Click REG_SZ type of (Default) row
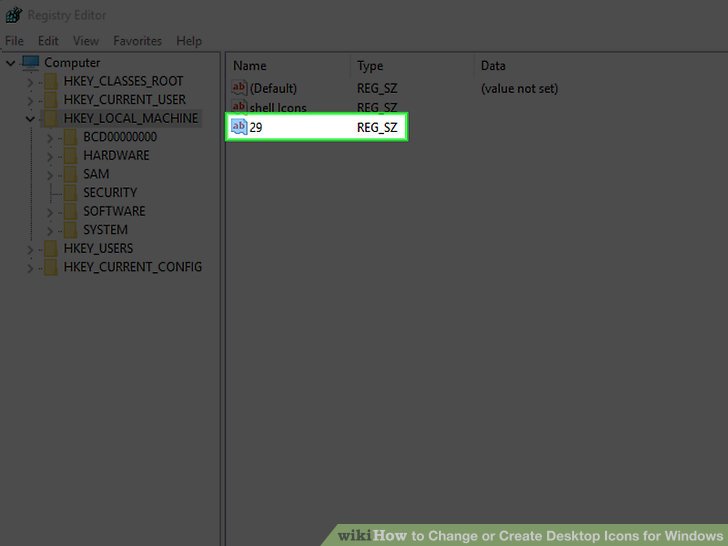This screenshot has width=728, height=546. pyautogui.click(x=377, y=88)
